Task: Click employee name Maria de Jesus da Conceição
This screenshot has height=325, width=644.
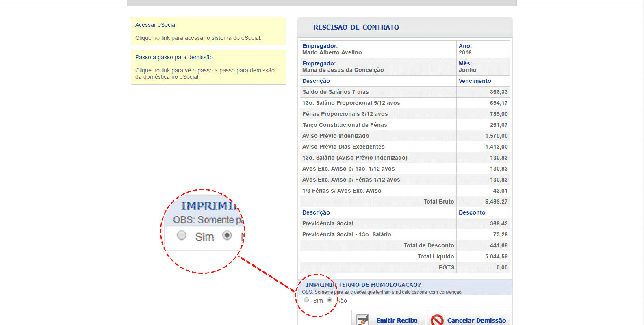Action: click(x=343, y=70)
